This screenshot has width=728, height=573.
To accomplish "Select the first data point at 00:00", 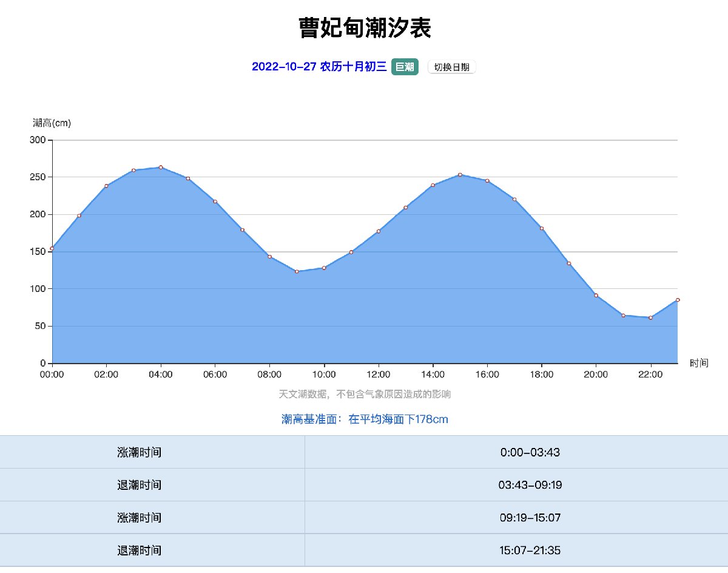I will (52, 248).
